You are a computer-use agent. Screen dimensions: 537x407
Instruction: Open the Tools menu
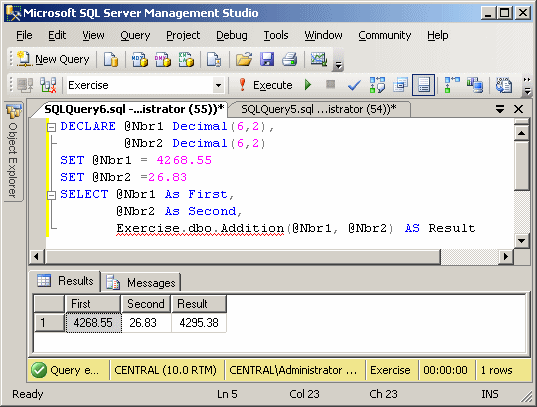pos(276,35)
